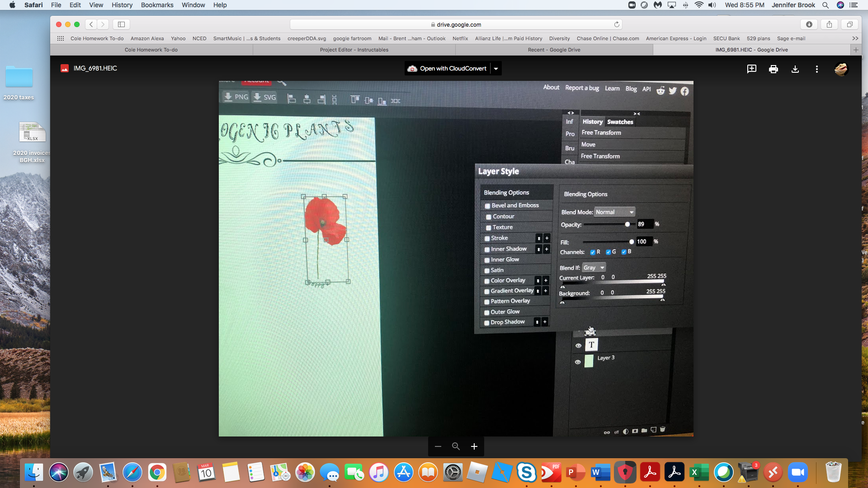Click the add layer mask icon

point(635,430)
